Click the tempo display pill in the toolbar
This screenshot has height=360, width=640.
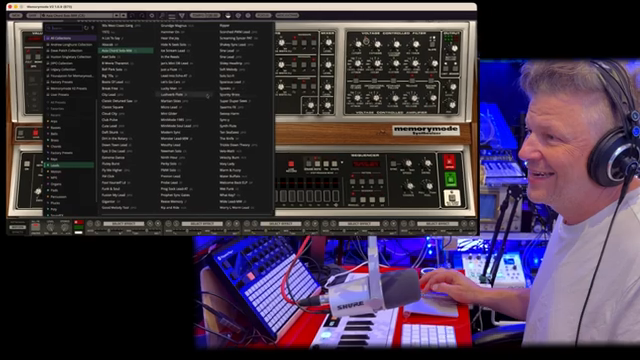(x=205, y=16)
